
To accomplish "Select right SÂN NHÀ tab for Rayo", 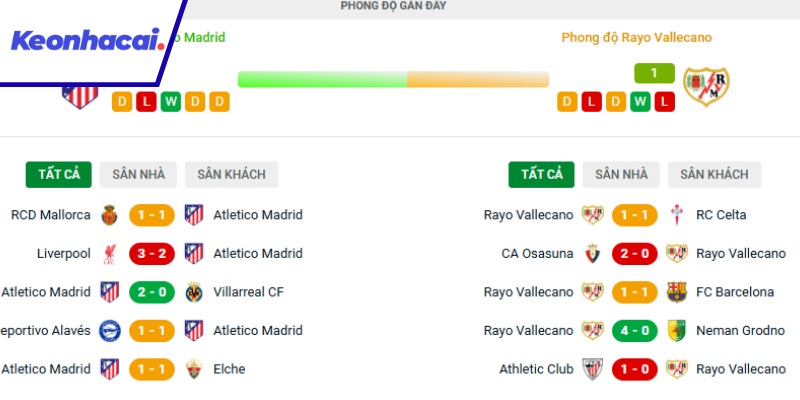I will pos(621,174).
